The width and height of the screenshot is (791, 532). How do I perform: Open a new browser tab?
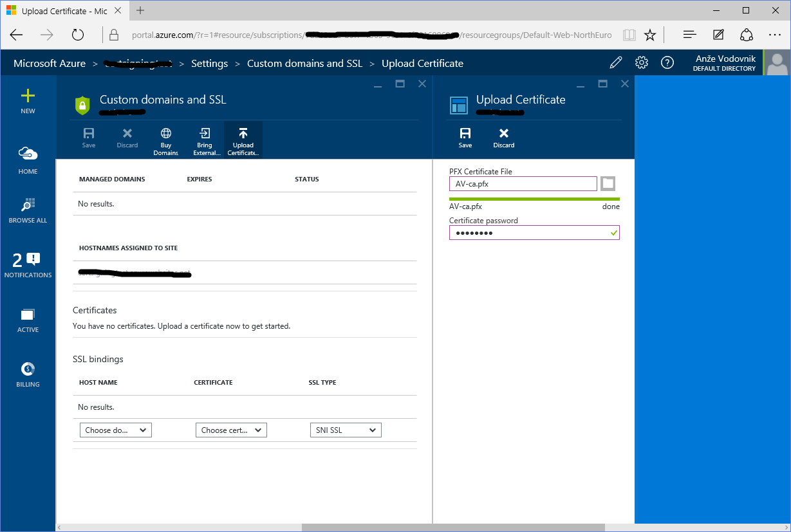click(x=140, y=10)
